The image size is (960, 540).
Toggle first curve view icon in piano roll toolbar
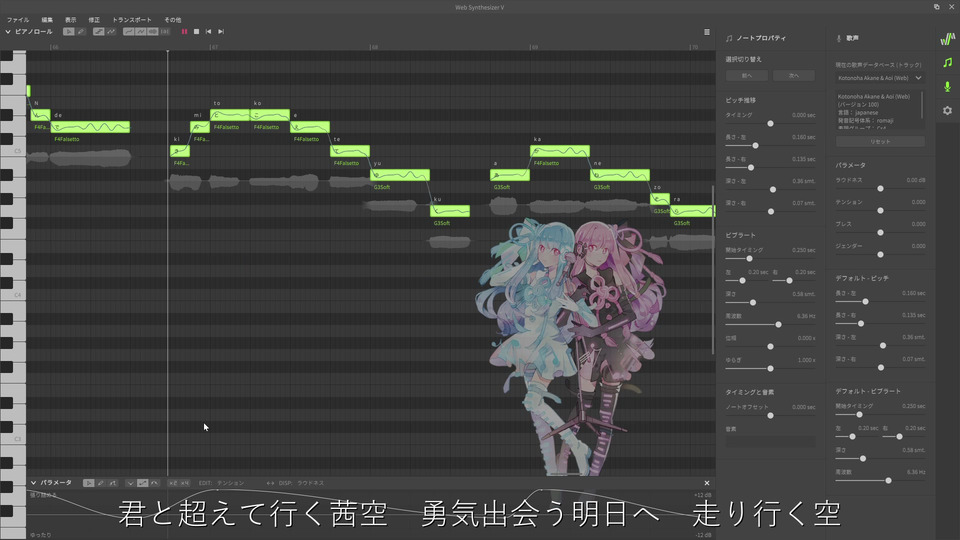pyautogui.click(x=129, y=31)
